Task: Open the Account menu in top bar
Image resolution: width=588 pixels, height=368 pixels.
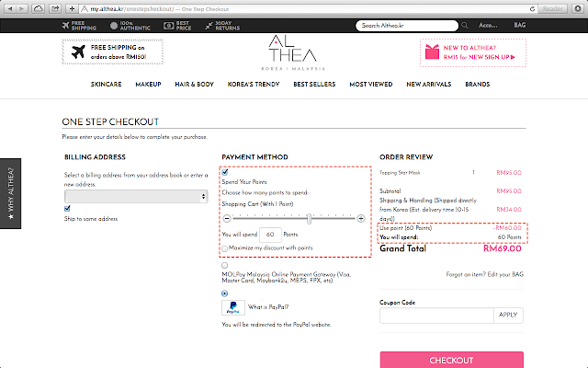Action: [488, 25]
